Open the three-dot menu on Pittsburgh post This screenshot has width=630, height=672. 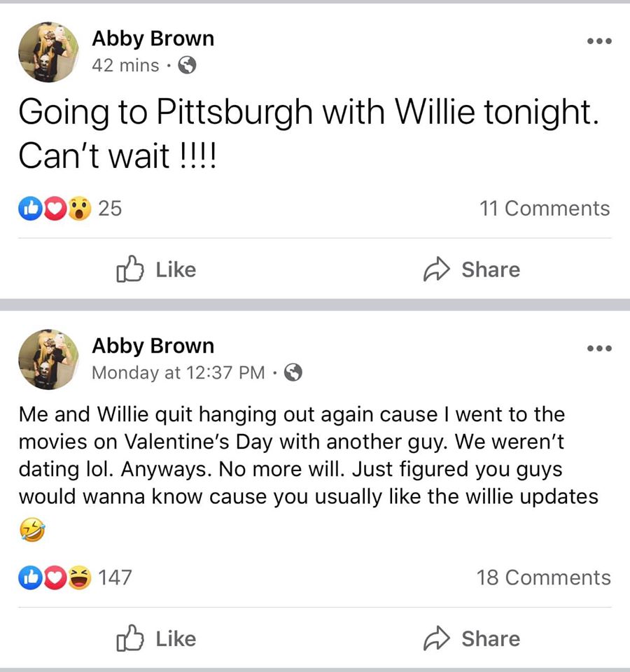[x=599, y=41]
